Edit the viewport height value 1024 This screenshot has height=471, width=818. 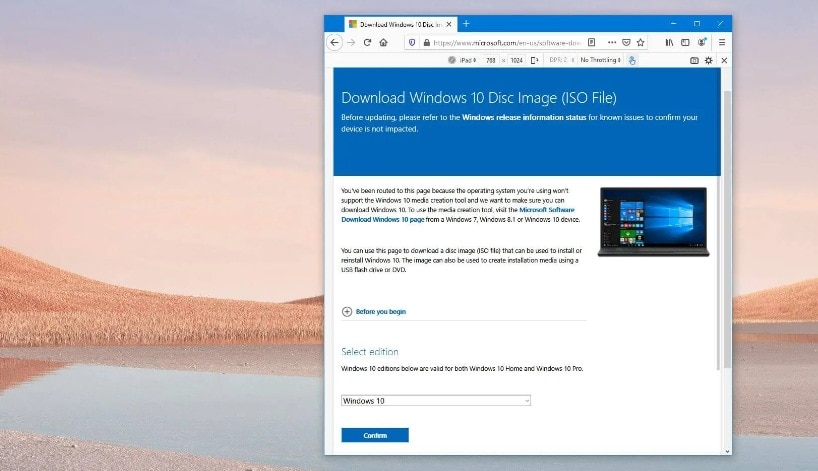click(x=516, y=61)
